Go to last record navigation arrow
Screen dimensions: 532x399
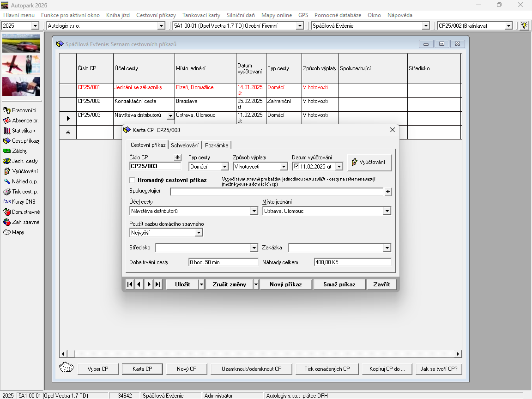158,284
